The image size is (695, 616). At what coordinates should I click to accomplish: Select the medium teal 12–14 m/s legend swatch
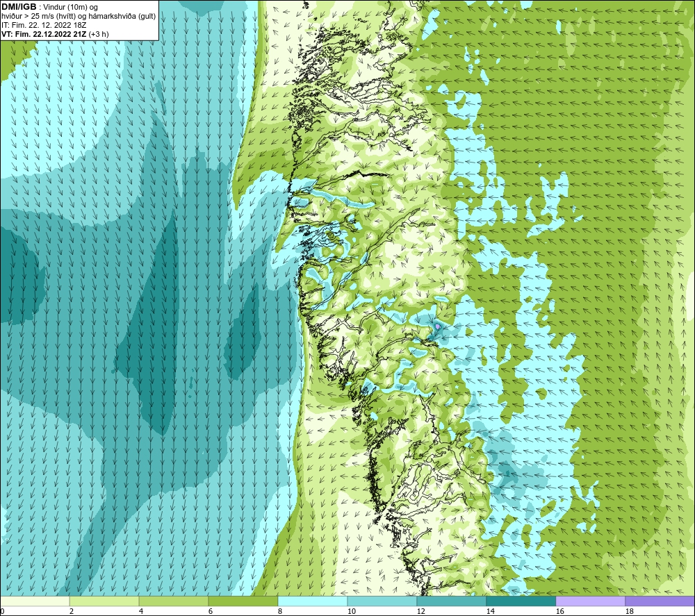(451, 601)
